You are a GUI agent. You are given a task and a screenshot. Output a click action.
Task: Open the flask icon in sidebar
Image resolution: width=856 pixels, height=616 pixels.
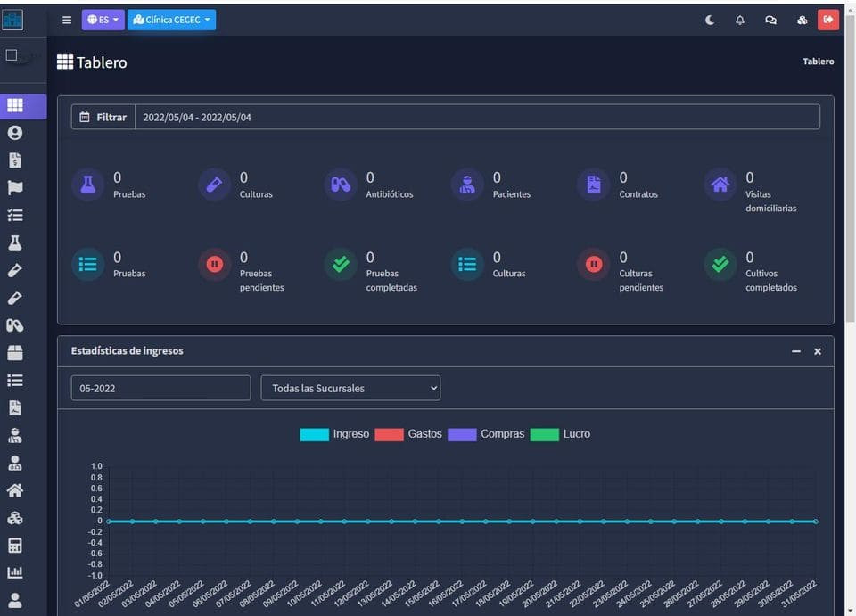point(14,242)
